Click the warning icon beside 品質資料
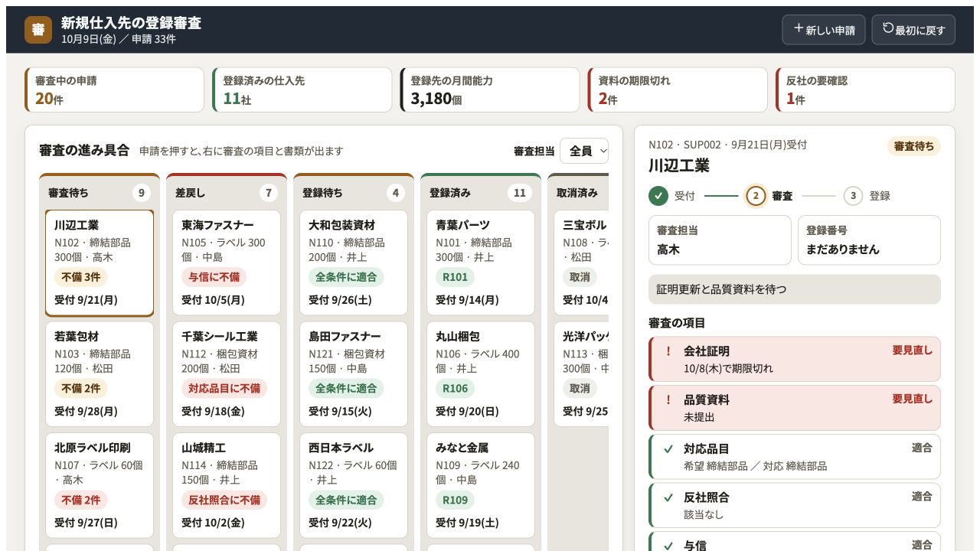This screenshot has width=980, height=551. click(668, 399)
